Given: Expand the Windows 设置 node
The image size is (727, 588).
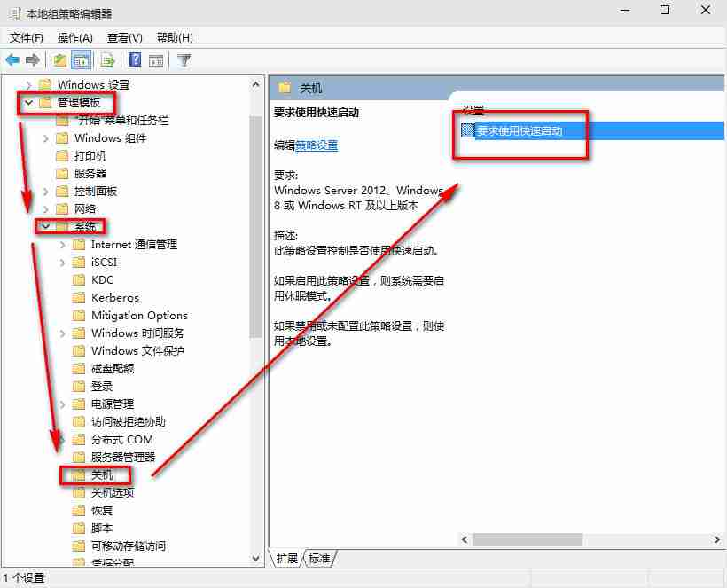Looking at the screenshot, I should pos(28,85).
